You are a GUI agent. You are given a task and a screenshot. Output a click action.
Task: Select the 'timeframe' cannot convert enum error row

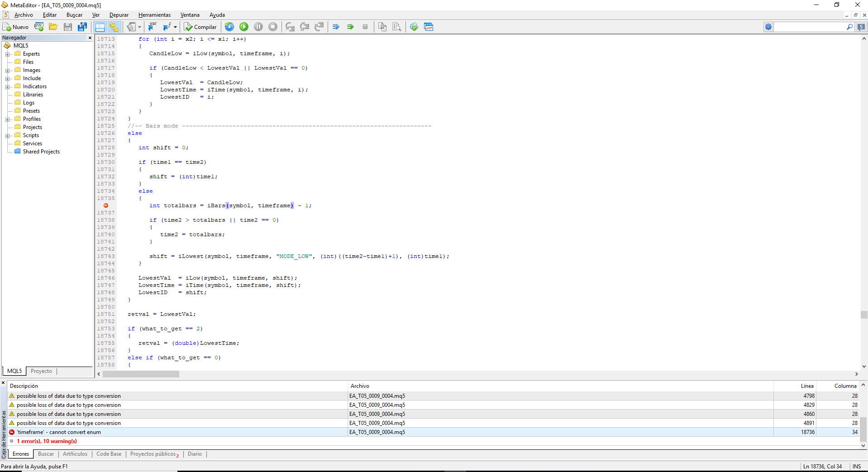click(434, 432)
